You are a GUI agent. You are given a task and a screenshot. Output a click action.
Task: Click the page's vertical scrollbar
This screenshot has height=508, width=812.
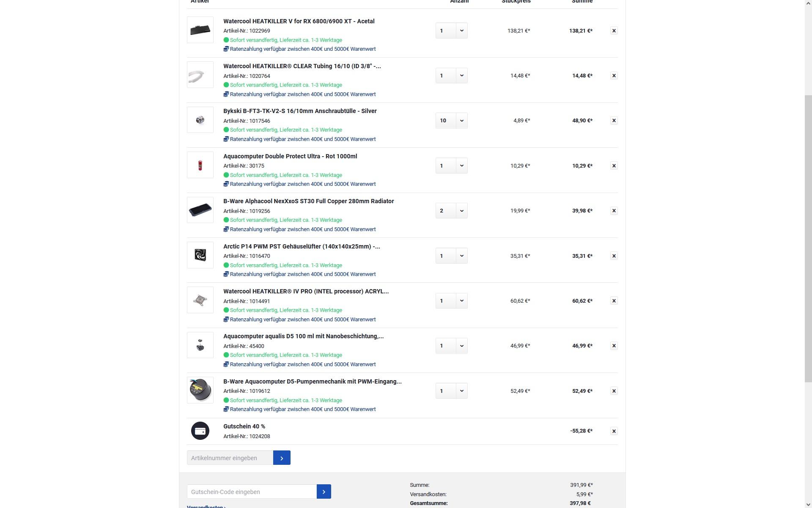click(808, 237)
